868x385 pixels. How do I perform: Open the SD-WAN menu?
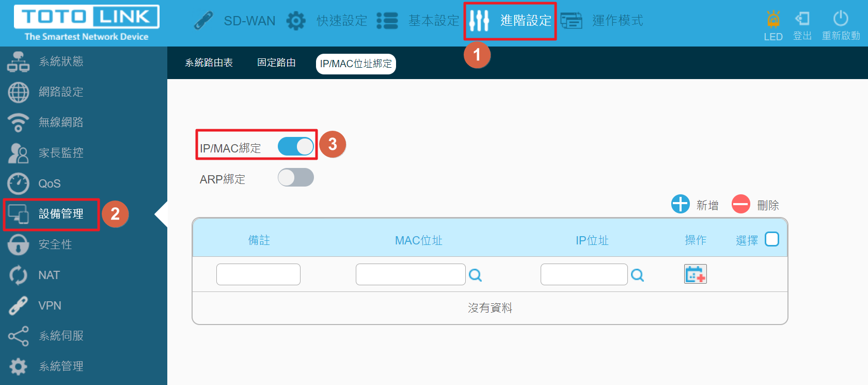click(x=249, y=21)
